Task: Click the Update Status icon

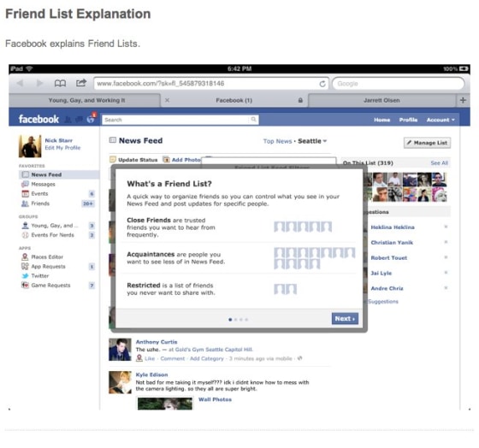Action: 113,159
